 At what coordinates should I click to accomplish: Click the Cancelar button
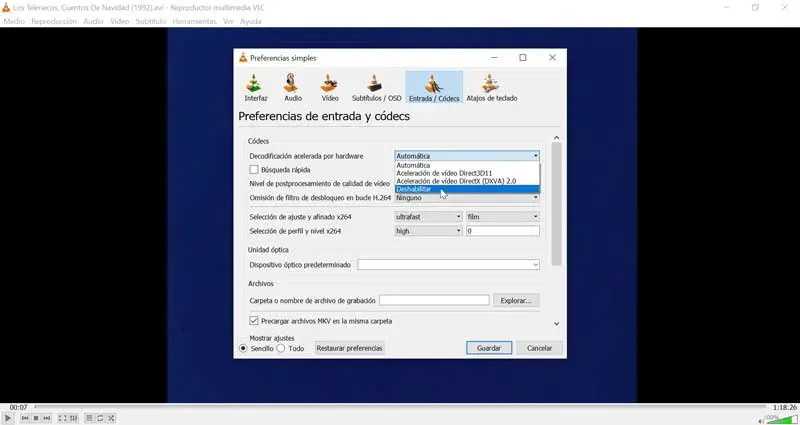click(539, 348)
